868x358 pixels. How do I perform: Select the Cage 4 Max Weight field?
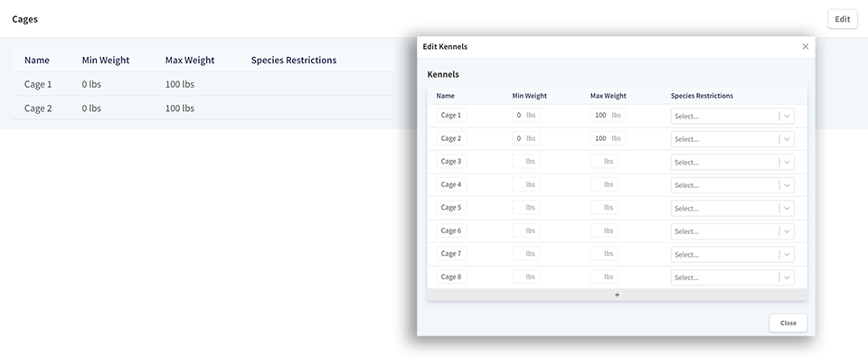[604, 184]
